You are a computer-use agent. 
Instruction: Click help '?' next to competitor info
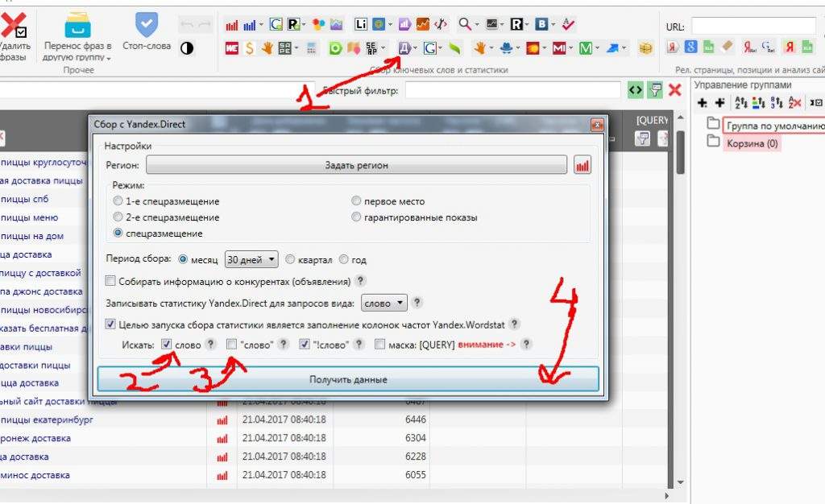tap(360, 281)
